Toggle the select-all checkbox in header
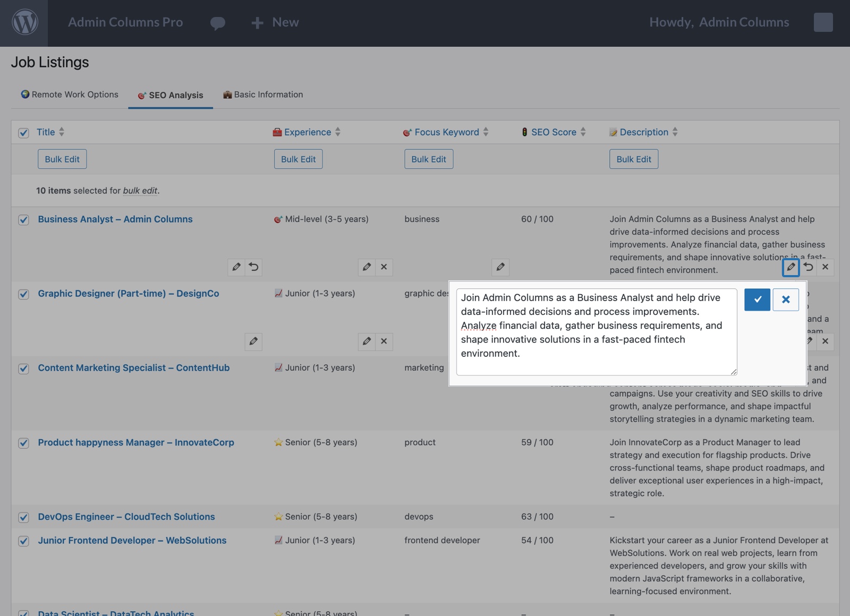The height and width of the screenshot is (616, 850). click(23, 133)
